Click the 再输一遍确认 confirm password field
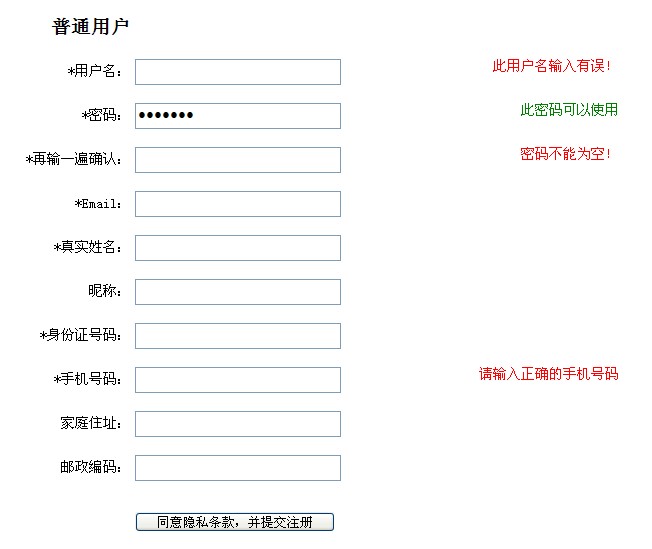The height and width of the screenshot is (549, 652). tap(238, 160)
